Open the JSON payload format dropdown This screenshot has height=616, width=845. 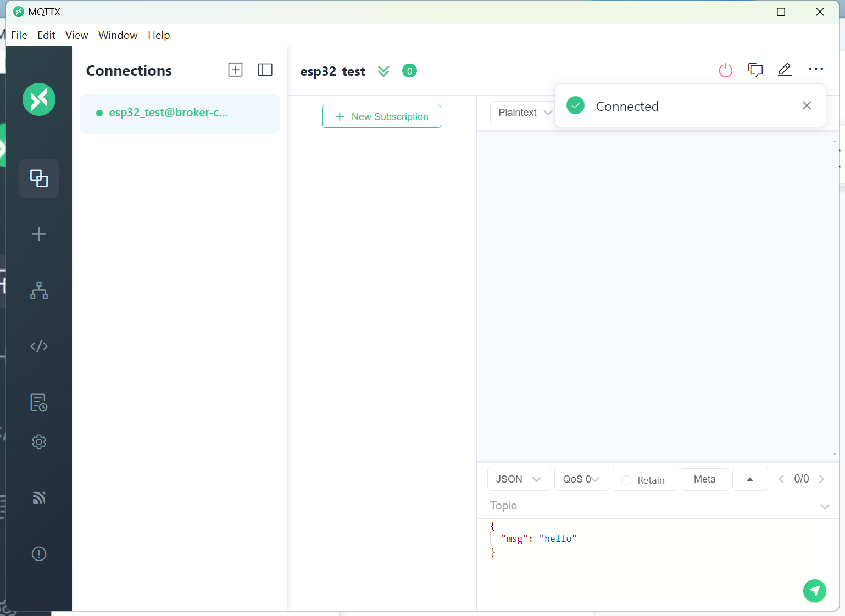[x=519, y=479]
